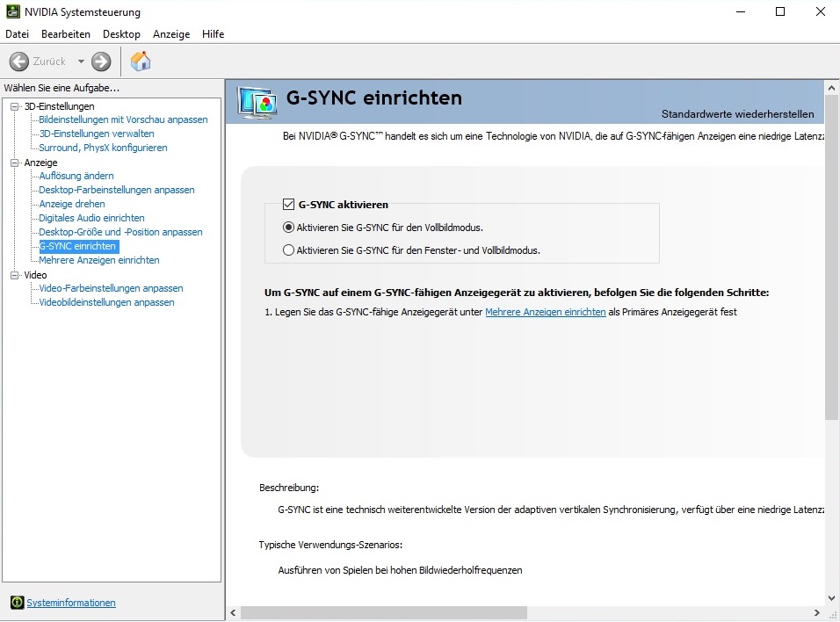Follow the Mehrere Anzeigen einrichten hyperlink

(x=546, y=312)
